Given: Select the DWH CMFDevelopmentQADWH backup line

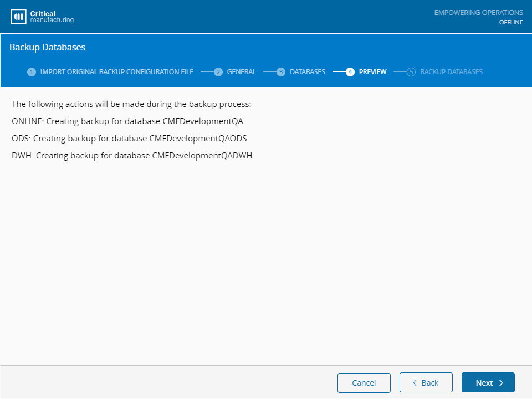Looking at the screenshot, I should (132, 156).
